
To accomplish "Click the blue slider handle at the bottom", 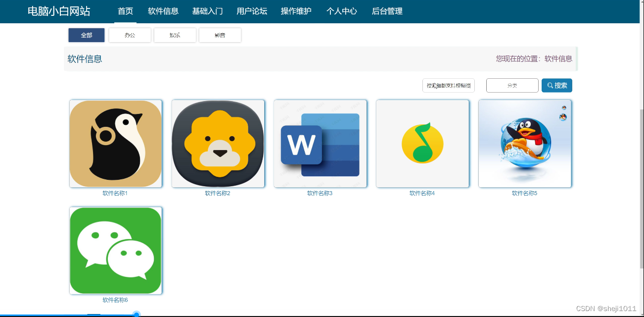I will tap(137, 315).
